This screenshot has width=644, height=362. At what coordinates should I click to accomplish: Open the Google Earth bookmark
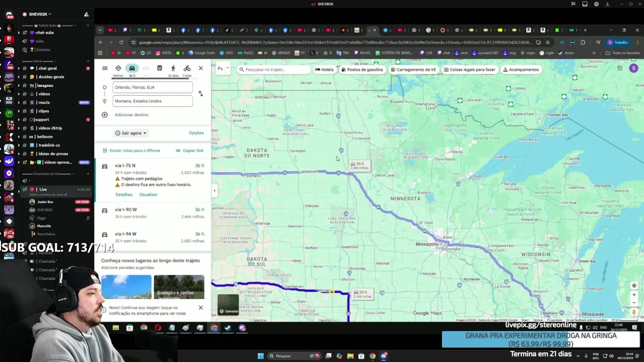[202, 53]
